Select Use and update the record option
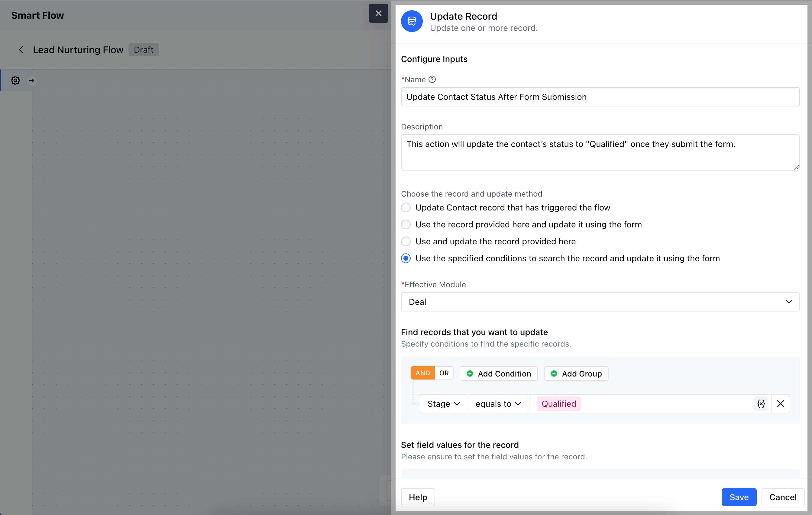This screenshot has width=812, height=515. pos(406,241)
